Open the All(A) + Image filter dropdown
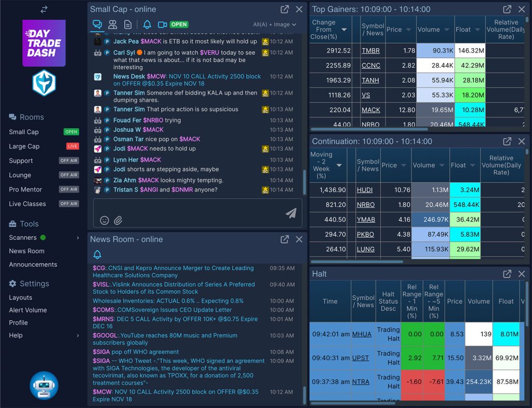 (x=274, y=24)
